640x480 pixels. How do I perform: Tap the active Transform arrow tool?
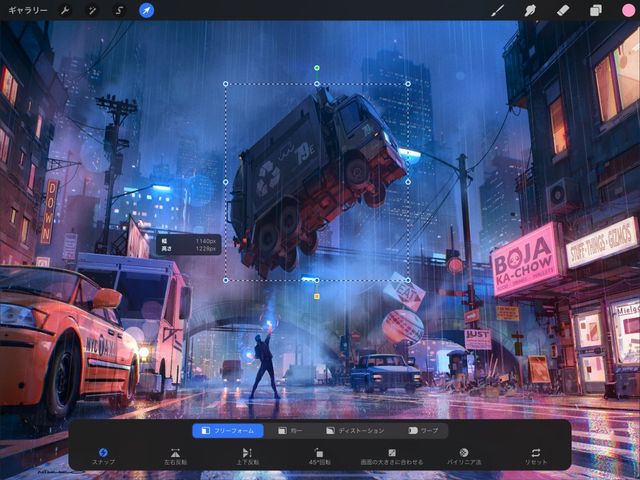pos(147,10)
